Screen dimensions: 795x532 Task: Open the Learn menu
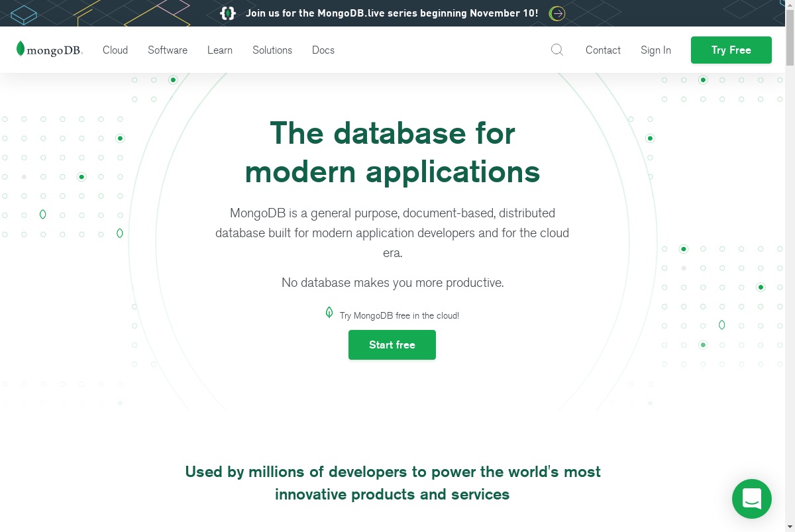(x=220, y=50)
